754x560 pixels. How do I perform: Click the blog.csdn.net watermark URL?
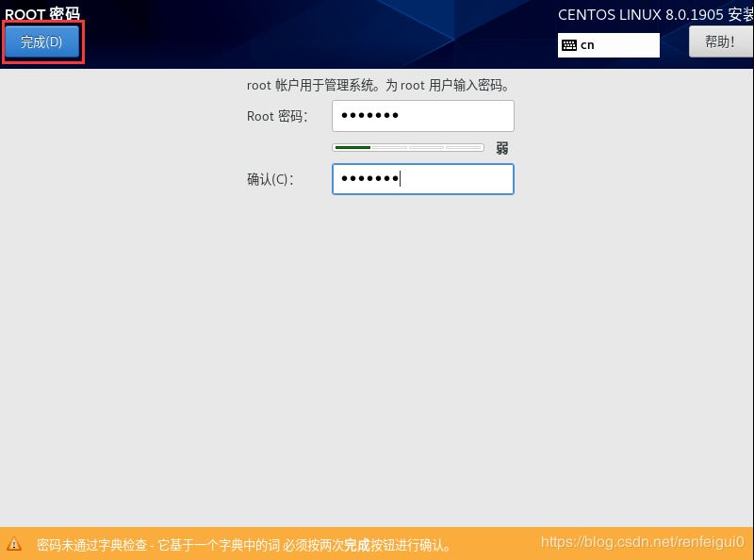[x=642, y=542]
